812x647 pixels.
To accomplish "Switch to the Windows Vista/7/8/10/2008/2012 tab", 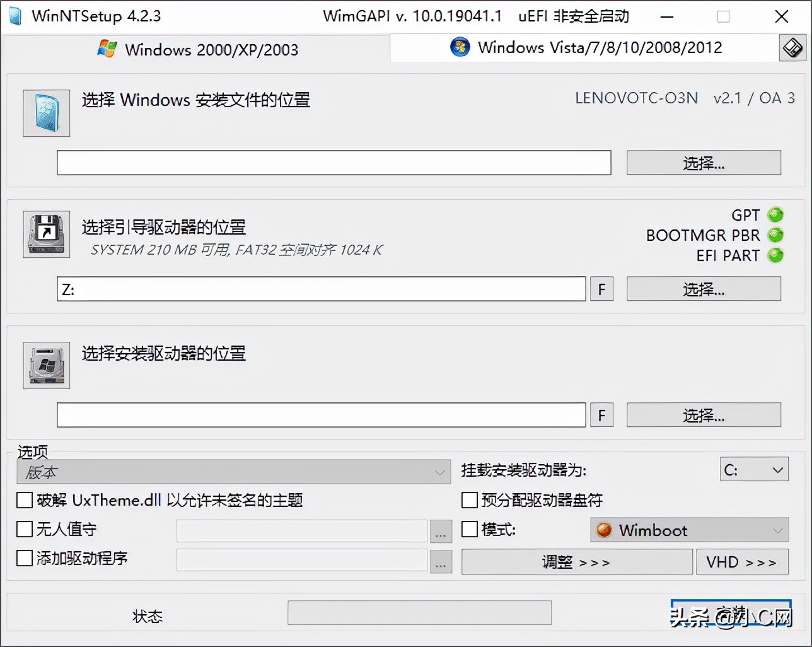I will 585,47.
